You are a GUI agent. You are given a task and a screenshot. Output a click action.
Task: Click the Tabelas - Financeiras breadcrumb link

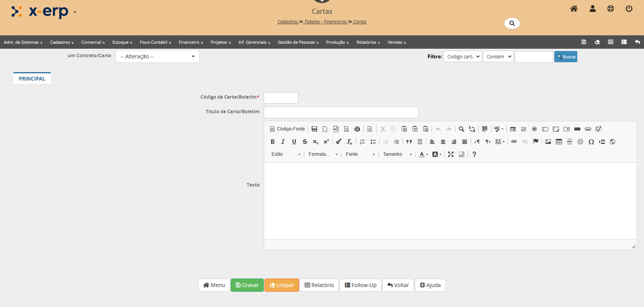pos(325,22)
